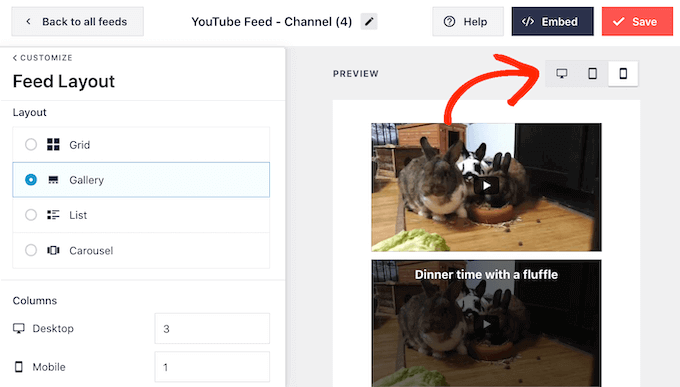This screenshot has height=387, width=680.
Task: Click the YouTube Feed - Channel (4) title
Action: tap(271, 22)
